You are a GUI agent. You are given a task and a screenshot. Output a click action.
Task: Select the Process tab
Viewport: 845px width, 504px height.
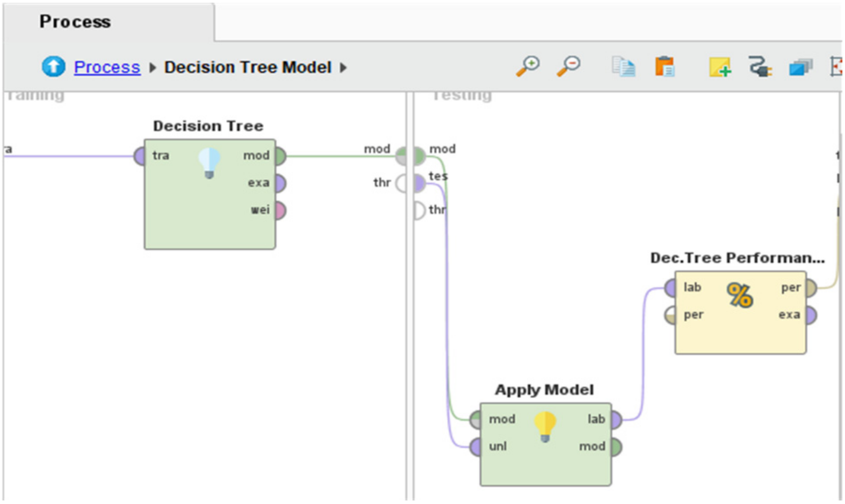coord(75,22)
